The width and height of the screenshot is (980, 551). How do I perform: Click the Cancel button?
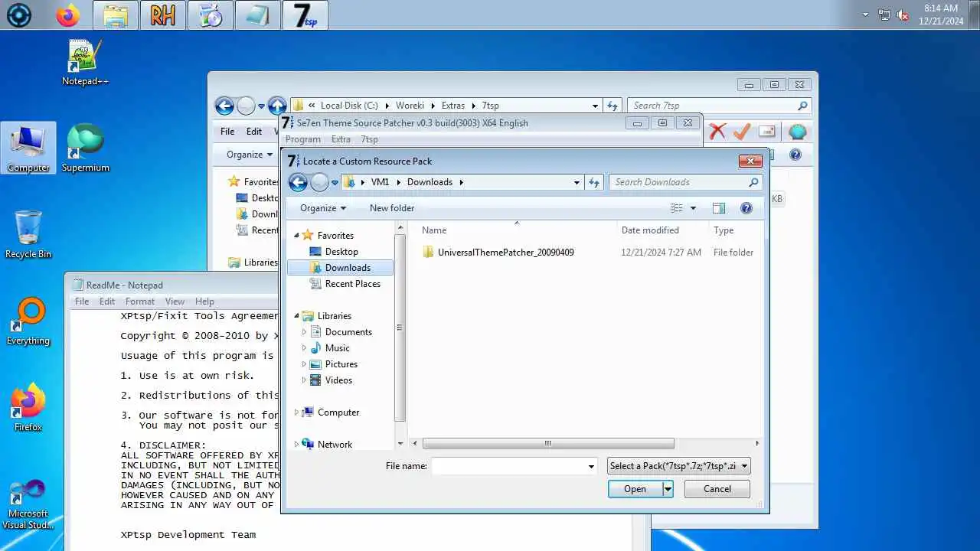[717, 489]
